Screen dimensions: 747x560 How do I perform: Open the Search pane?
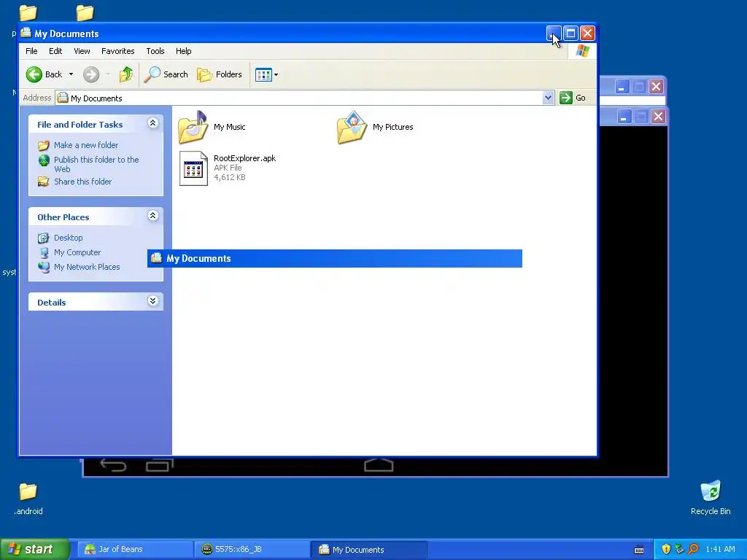tap(166, 74)
